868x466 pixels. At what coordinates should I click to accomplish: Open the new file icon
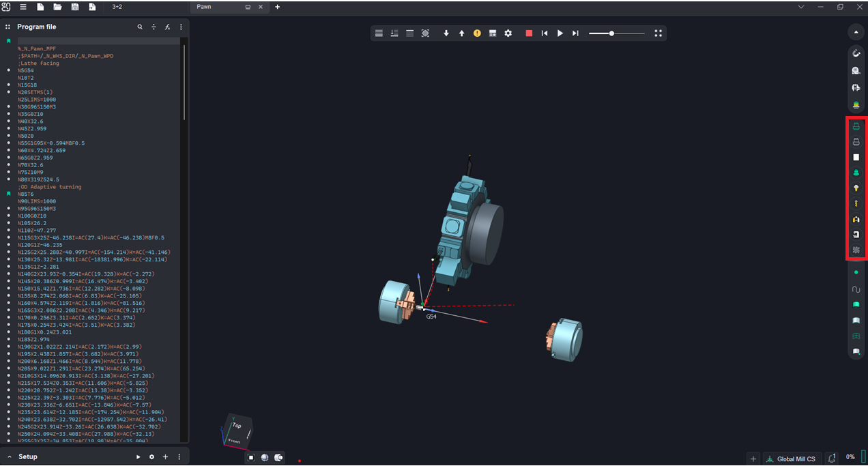[40, 7]
